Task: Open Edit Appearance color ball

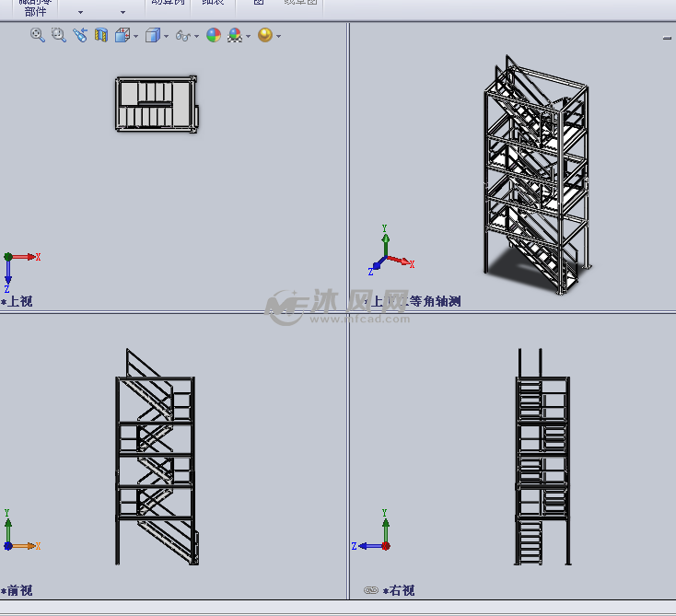Action: (214, 35)
